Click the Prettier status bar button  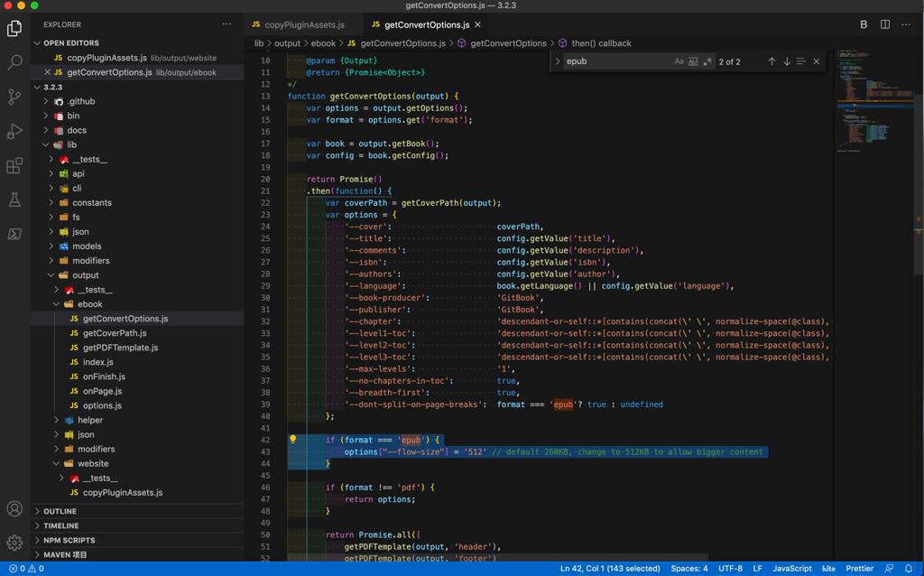(x=859, y=569)
